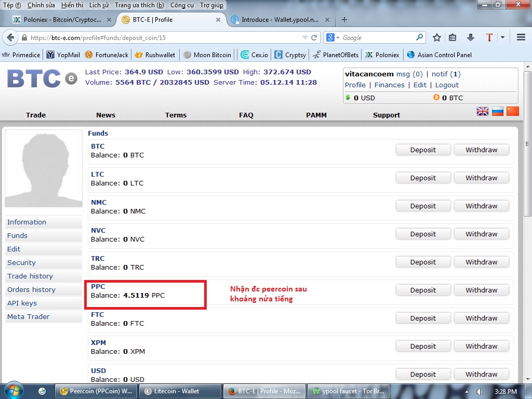Click the vertical page scrollbar thumb
Screen dimensions: 532x399
coord(527,143)
